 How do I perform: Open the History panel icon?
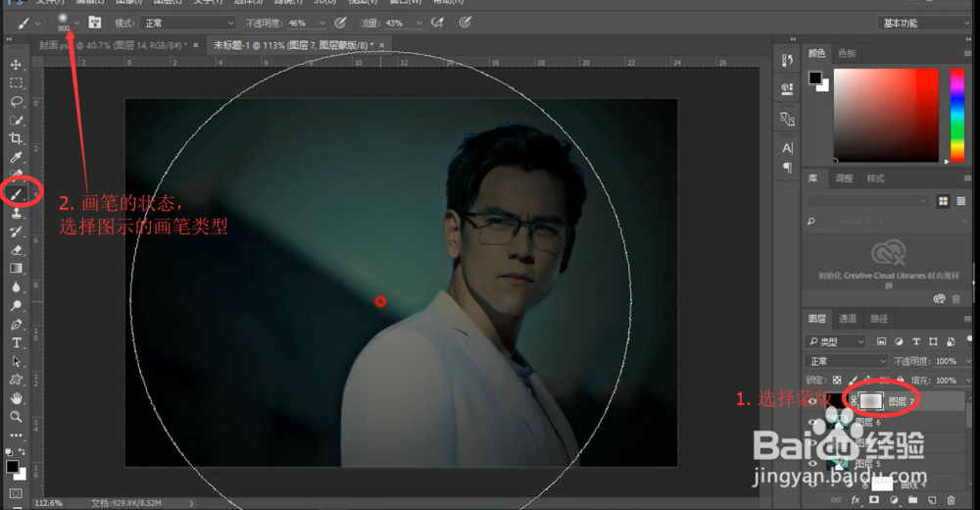[787, 60]
